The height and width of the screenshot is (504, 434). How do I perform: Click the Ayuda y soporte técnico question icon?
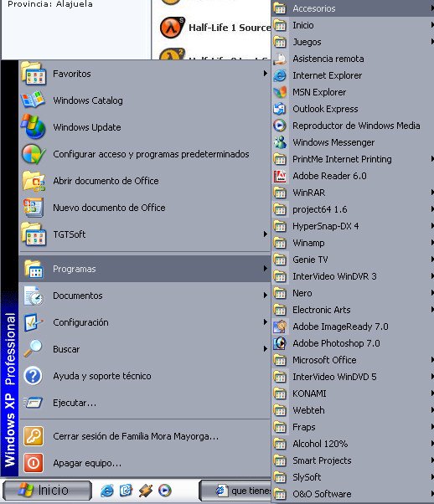34,376
